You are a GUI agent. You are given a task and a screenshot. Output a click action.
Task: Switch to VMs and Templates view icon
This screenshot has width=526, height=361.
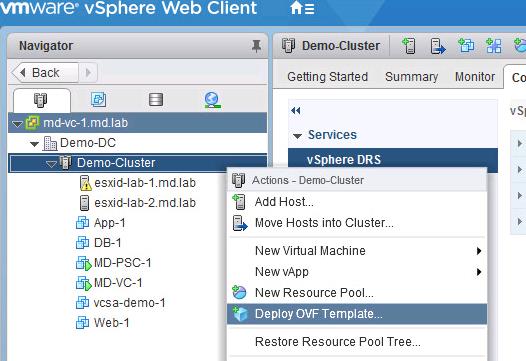98,99
